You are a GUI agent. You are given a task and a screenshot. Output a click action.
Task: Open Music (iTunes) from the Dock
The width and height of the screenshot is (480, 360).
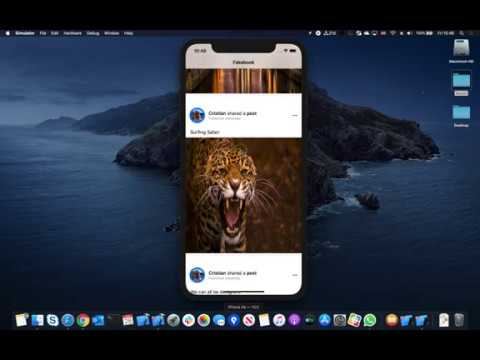279,320
